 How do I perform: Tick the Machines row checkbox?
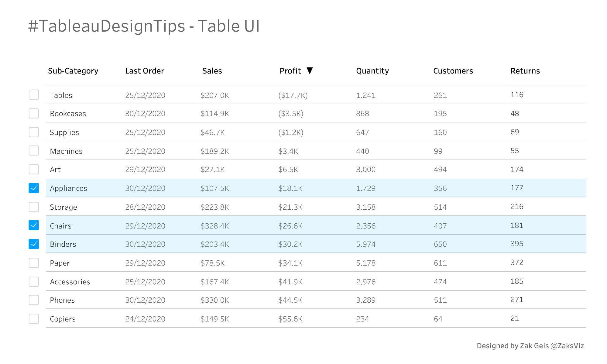pyautogui.click(x=34, y=150)
